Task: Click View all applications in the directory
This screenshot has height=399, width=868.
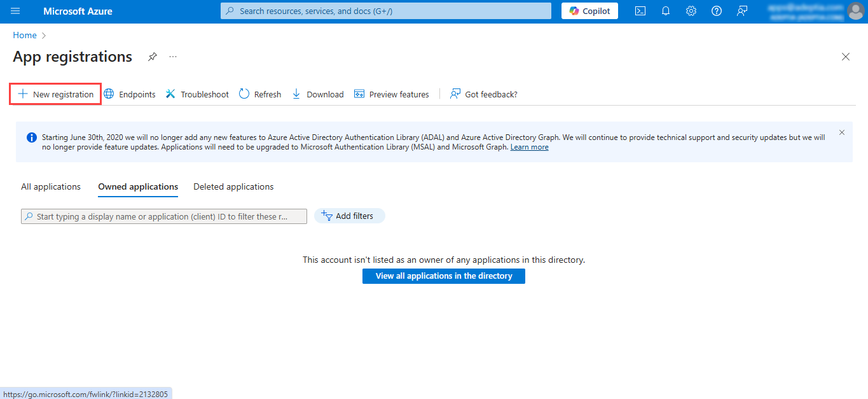Action: tap(444, 276)
